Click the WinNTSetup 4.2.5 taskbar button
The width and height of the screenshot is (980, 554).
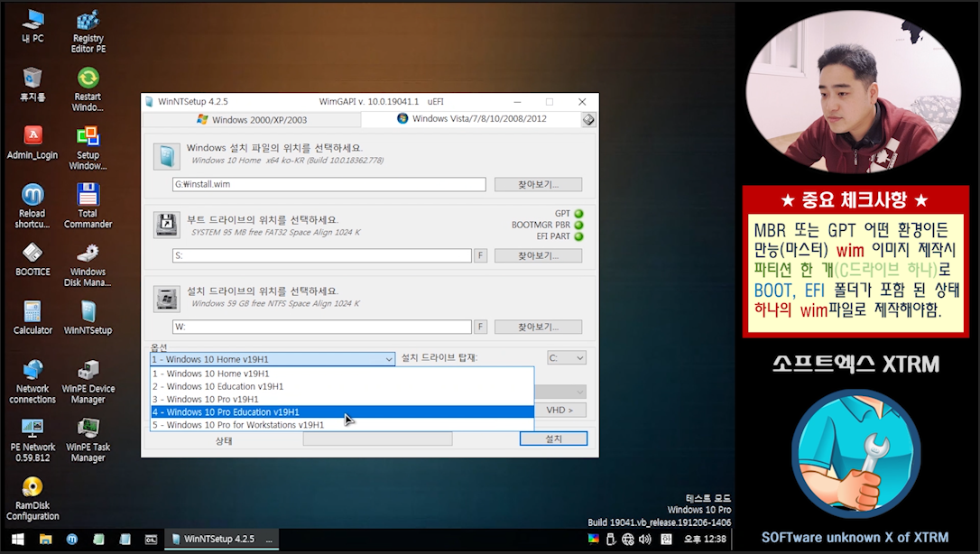click(221, 539)
